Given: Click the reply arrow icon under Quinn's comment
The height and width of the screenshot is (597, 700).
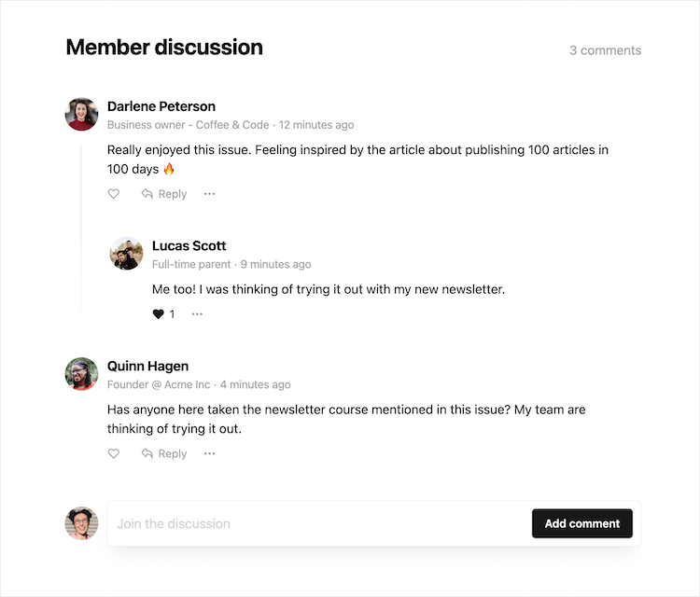Looking at the screenshot, I should [x=147, y=453].
